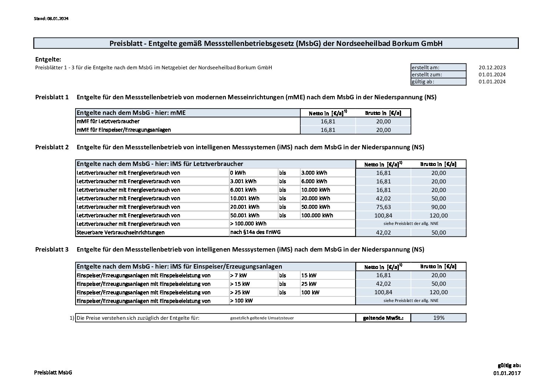Click brutto 50,00 in Steuerbare Verbrauchseinrichtungen row

pyautogui.click(x=438, y=232)
